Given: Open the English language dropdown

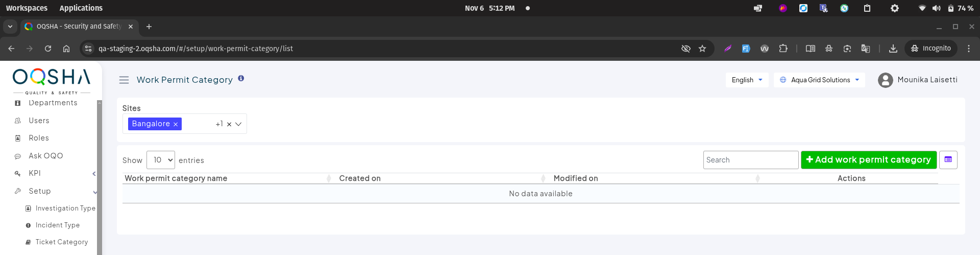Looking at the screenshot, I should tap(747, 80).
